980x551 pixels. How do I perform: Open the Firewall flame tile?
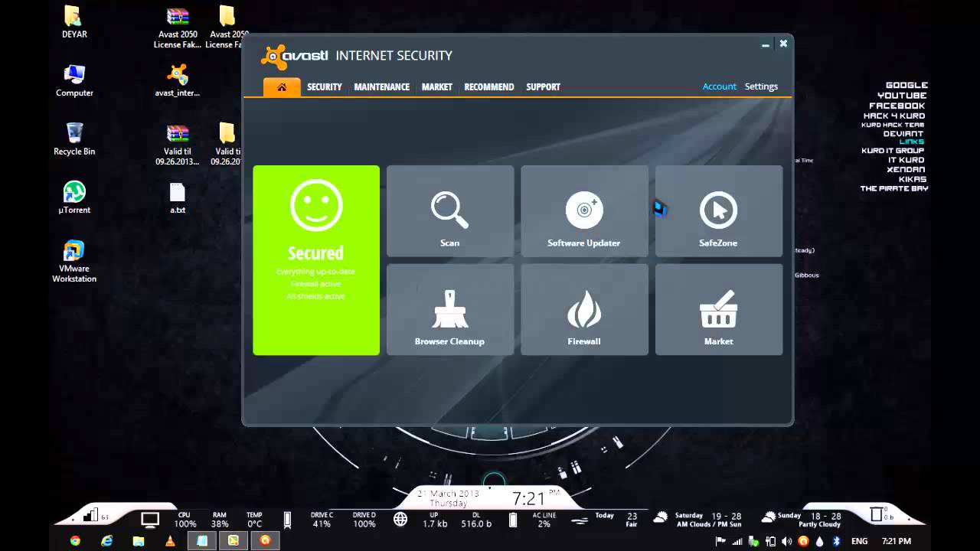[x=584, y=309]
